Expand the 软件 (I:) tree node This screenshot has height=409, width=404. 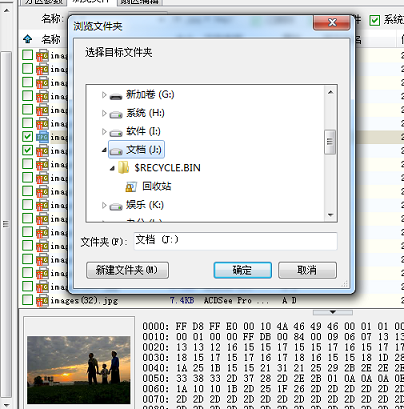coord(104,132)
